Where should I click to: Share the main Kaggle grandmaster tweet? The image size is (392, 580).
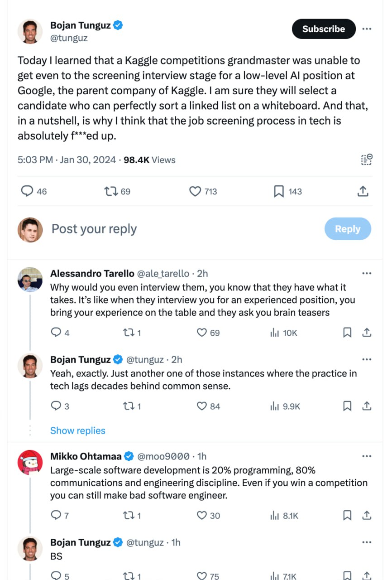pyautogui.click(x=363, y=192)
